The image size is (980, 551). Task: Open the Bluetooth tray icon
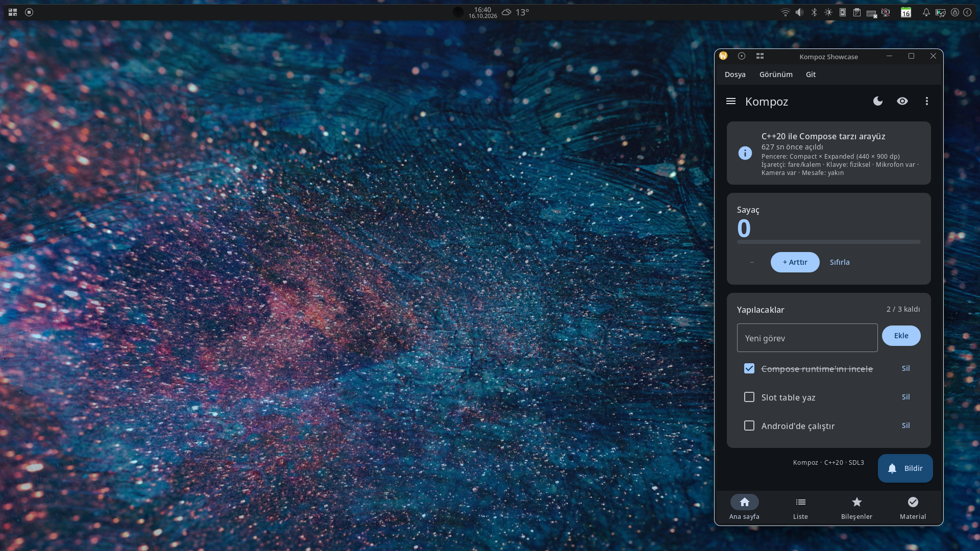[814, 12]
